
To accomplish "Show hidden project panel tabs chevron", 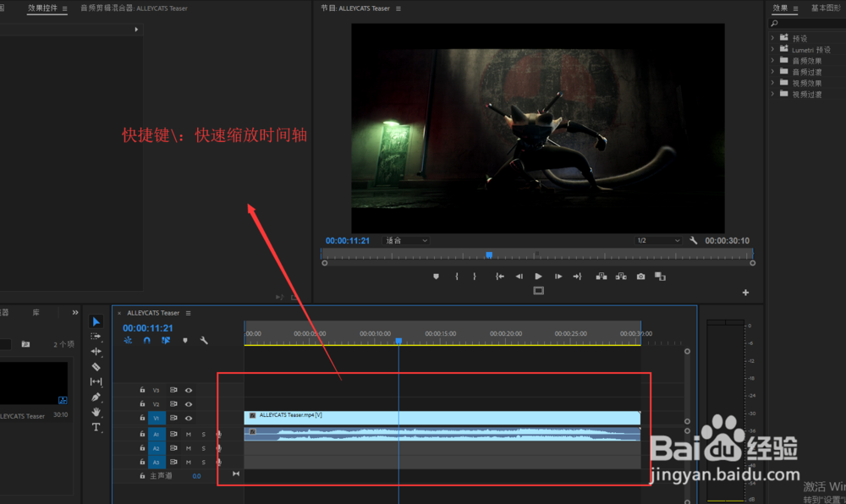I will (x=75, y=313).
